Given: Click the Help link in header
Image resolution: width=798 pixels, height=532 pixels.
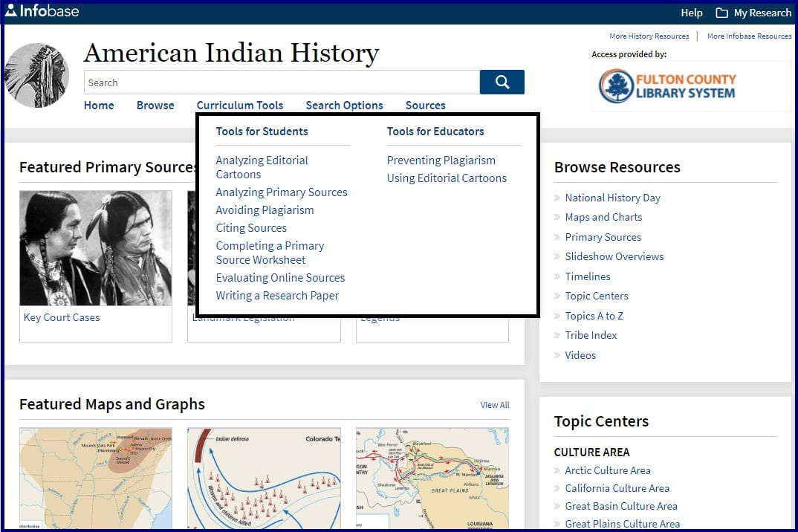Looking at the screenshot, I should coord(691,13).
